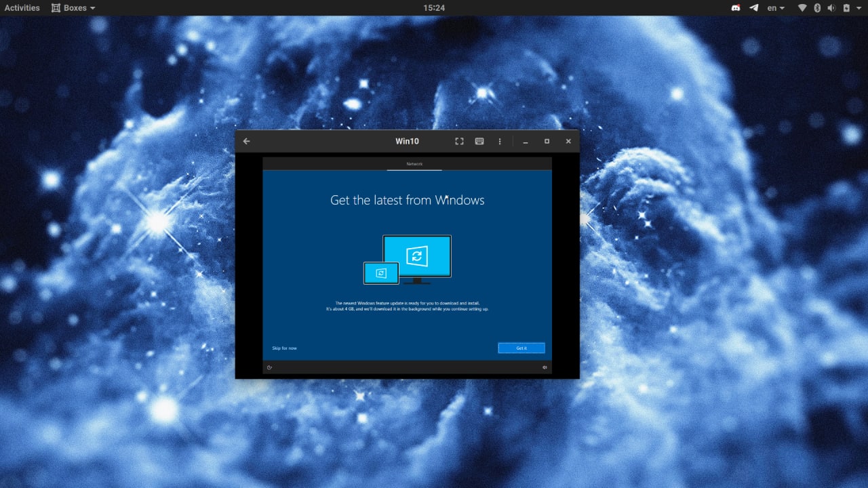Go back using the Boxes back arrow

pos(247,141)
